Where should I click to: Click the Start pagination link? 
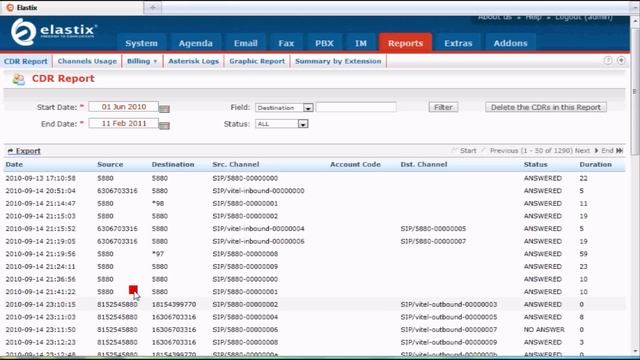(x=468, y=151)
